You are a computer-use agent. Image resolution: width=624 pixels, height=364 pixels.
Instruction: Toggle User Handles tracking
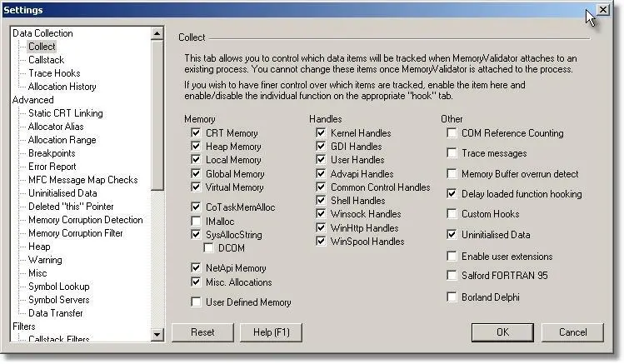click(x=321, y=160)
